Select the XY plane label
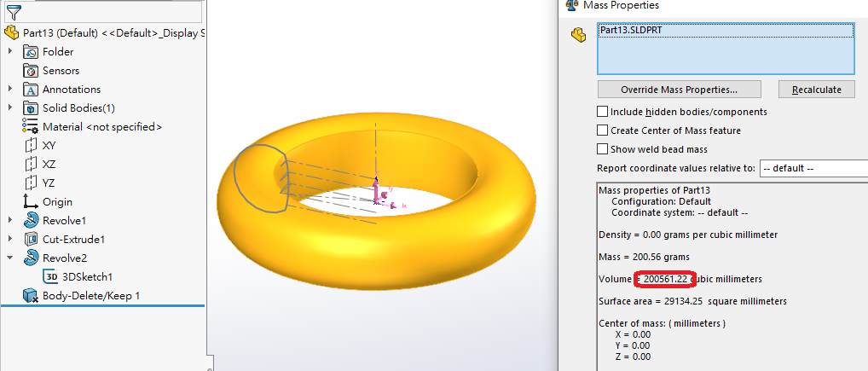The height and width of the screenshot is (371, 868). tap(49, 146)
